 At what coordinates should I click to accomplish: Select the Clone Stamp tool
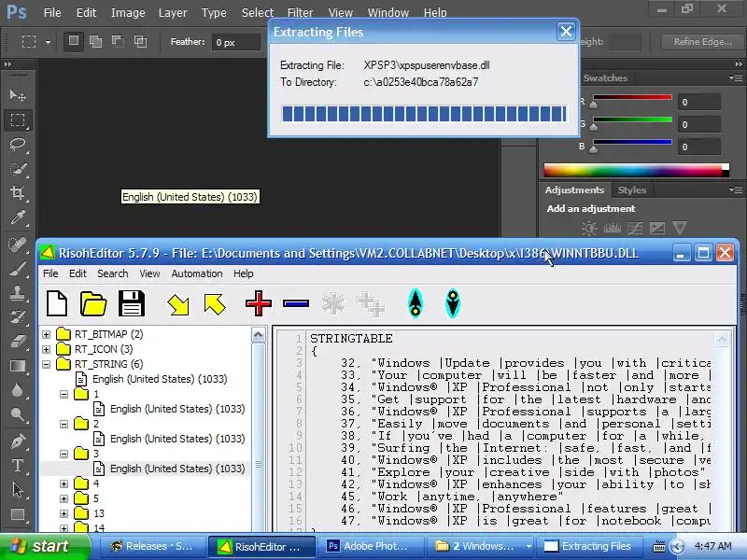tap(18, 293)
